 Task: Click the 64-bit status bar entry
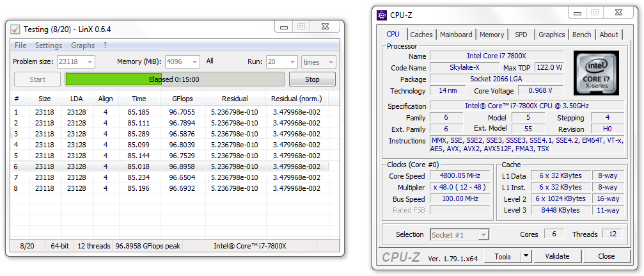click(60, 246)
